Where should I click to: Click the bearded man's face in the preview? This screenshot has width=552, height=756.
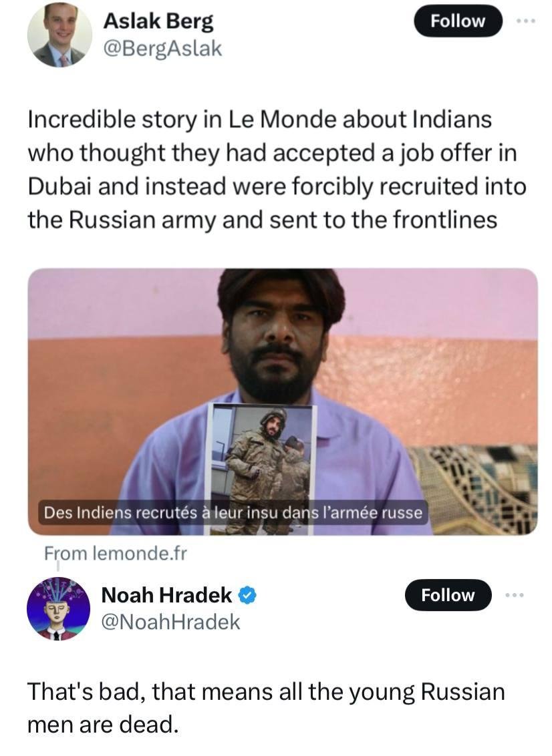277,334
